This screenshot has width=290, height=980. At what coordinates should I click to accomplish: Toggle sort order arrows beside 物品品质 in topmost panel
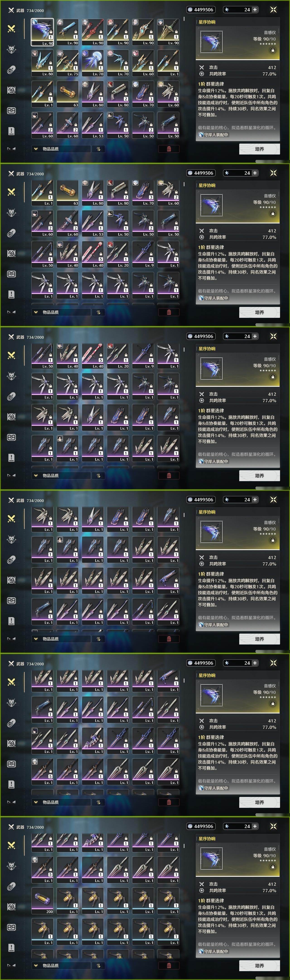coord(98,149)
